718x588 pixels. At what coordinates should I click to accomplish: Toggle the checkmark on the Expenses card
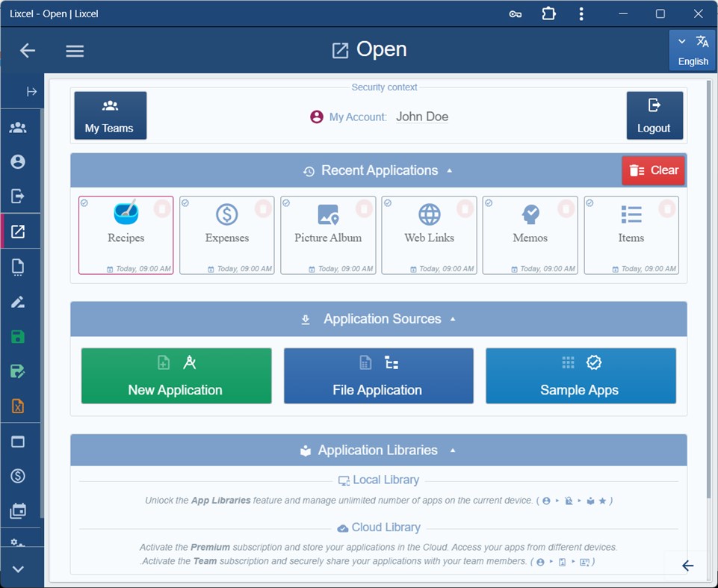(184, 202)
